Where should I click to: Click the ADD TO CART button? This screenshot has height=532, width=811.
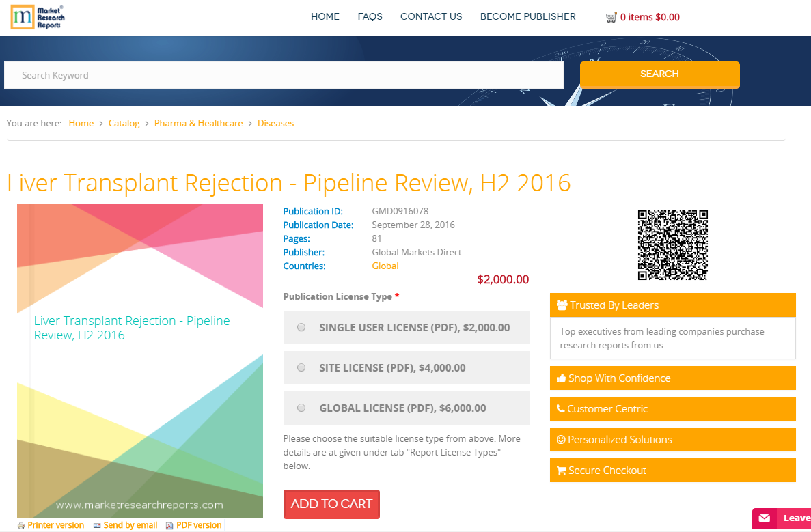331,504
